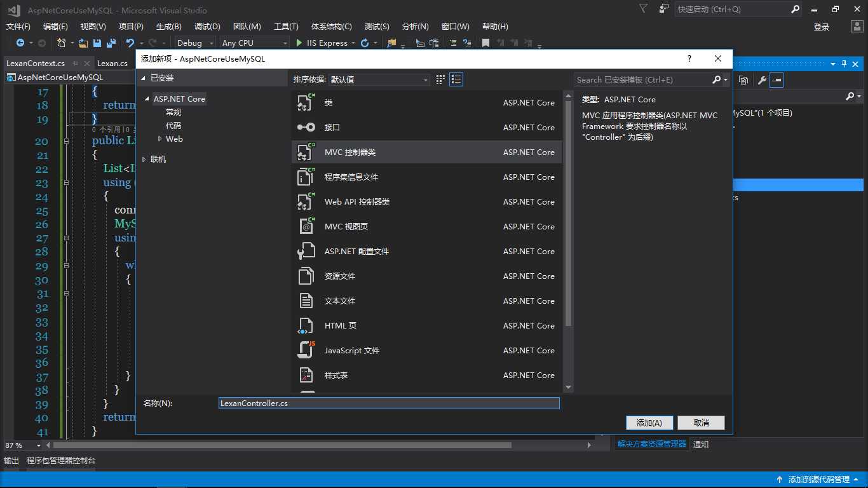
Task: Close the LexanContext.cs tab
Action: [86, 63]
